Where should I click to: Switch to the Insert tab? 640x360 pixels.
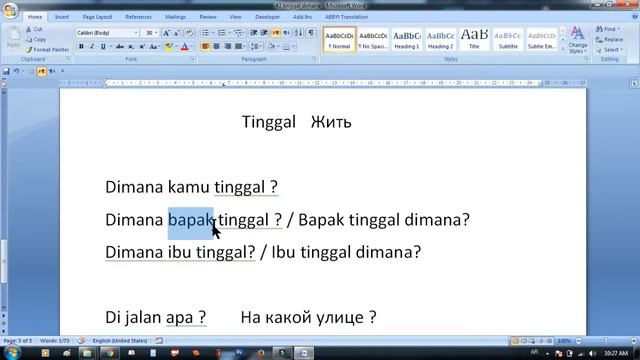pyautogui.click(x=62, y=17)
